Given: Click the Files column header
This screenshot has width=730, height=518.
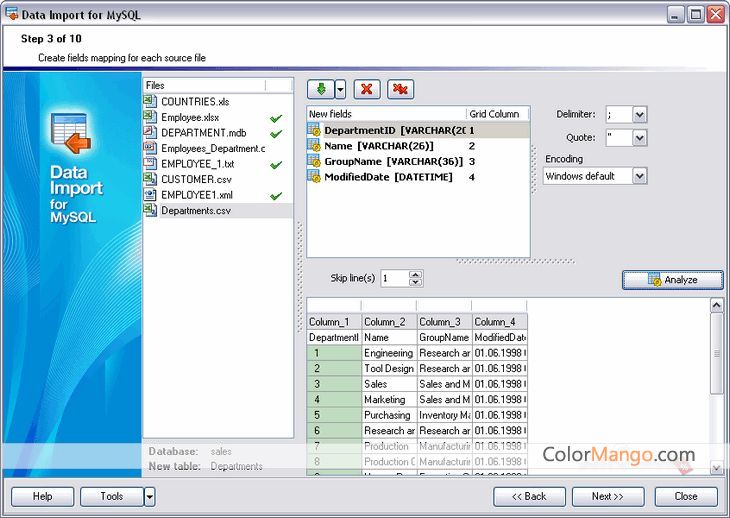Looking at the screenshot, I should [x=204, y=85].
